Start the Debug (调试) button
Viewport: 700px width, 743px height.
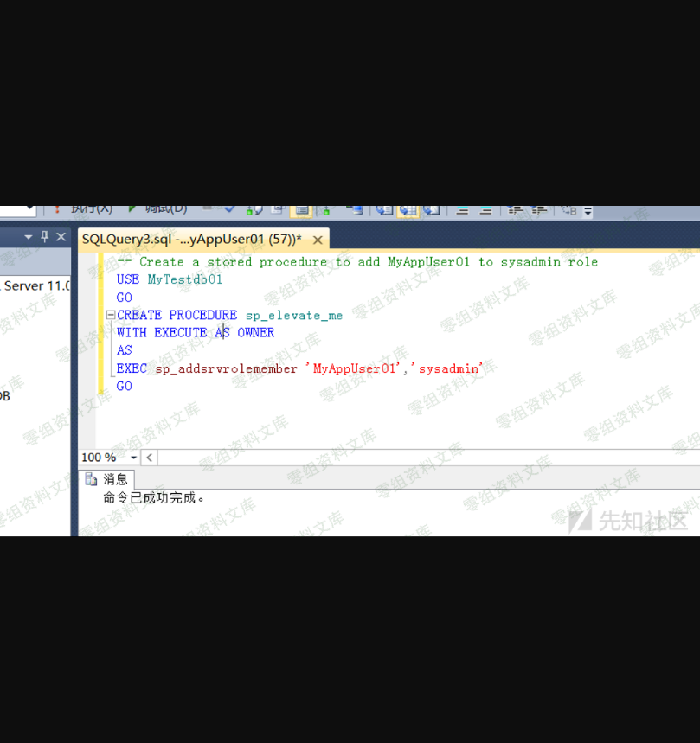tap(158, 208)
